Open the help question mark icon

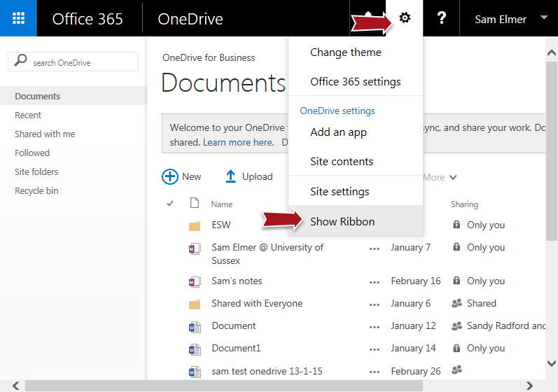tap(441, 17)
